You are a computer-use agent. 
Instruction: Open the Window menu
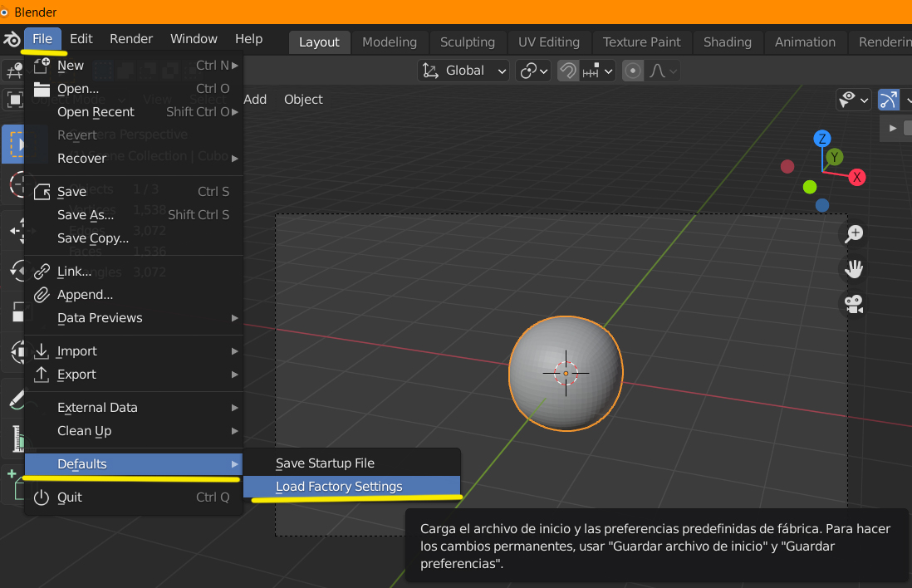[194, 39]
